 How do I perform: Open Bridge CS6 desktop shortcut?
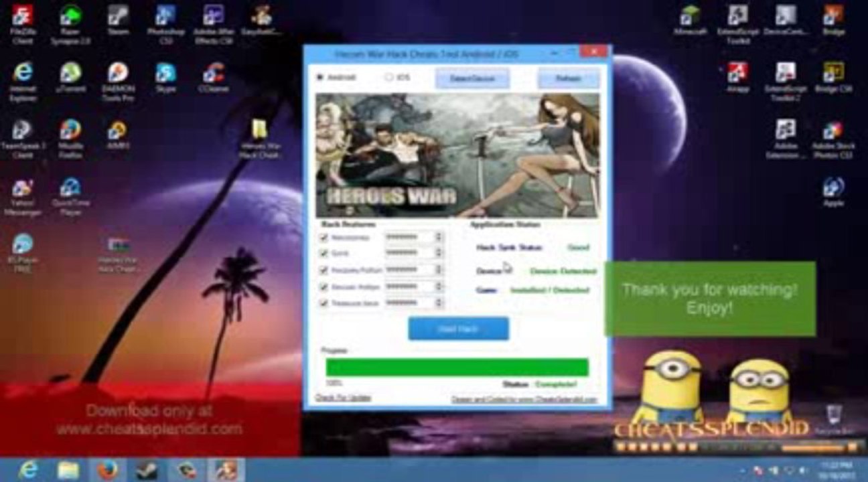(833, 77)
